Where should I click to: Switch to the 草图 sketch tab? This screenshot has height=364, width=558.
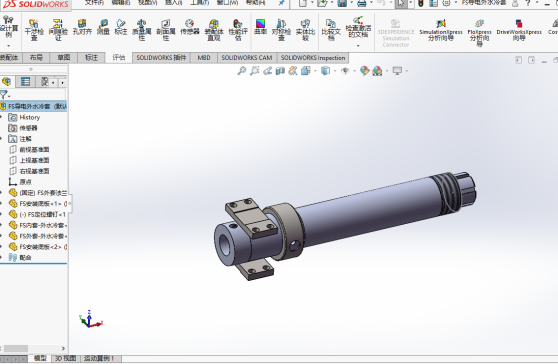coord(64,57)
